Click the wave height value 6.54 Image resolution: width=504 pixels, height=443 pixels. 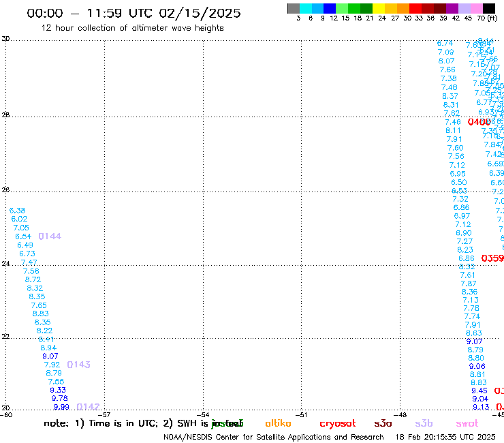pos(23,236)
